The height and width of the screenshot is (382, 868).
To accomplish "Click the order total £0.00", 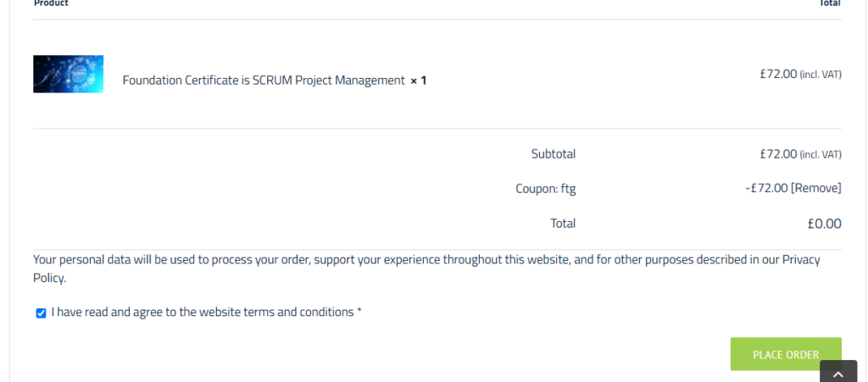I will point(824,224).
